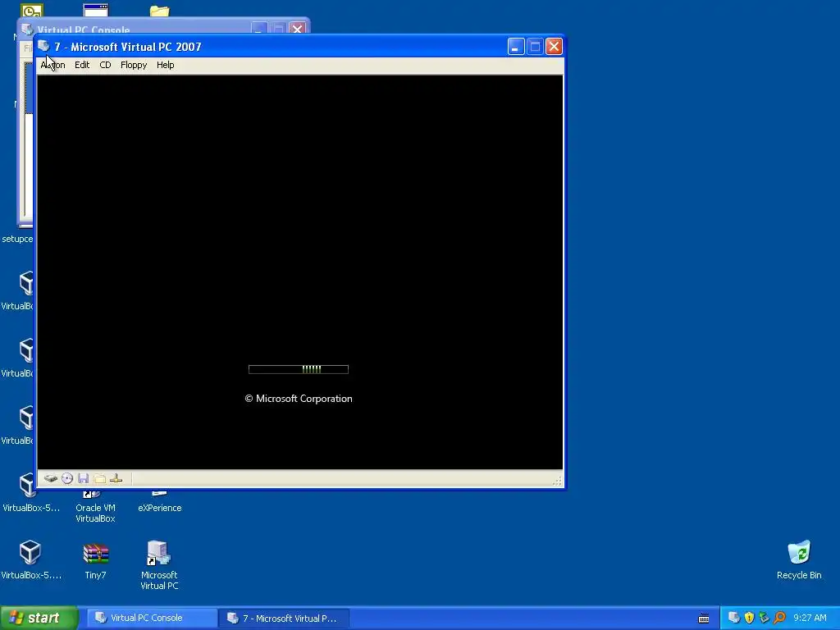Click the floppy disk icon in status bar

coord(83,478)
